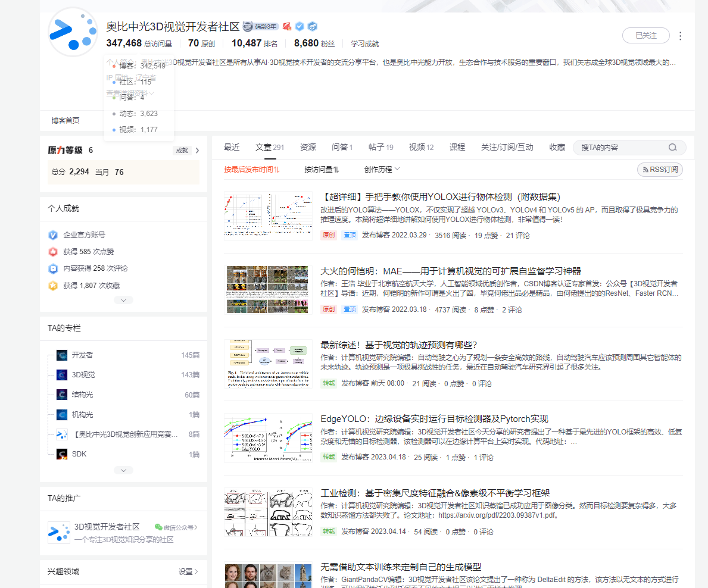
Task: Open the 工业检测 article title
Action: (435, 493)
